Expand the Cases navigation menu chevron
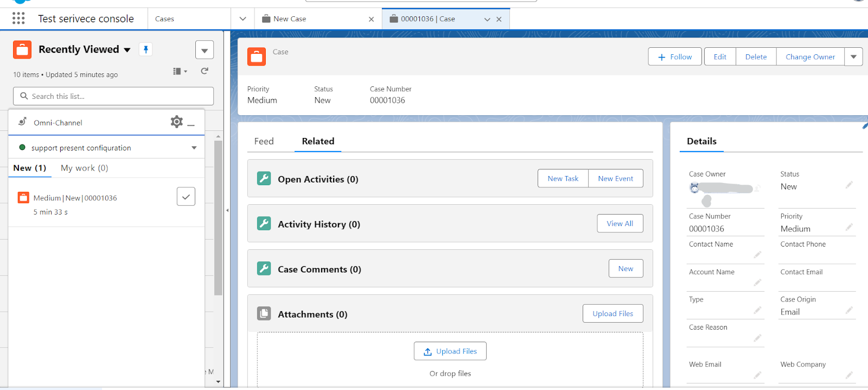The width and height of the screenshot is (868, 390). tap(242, 18)
